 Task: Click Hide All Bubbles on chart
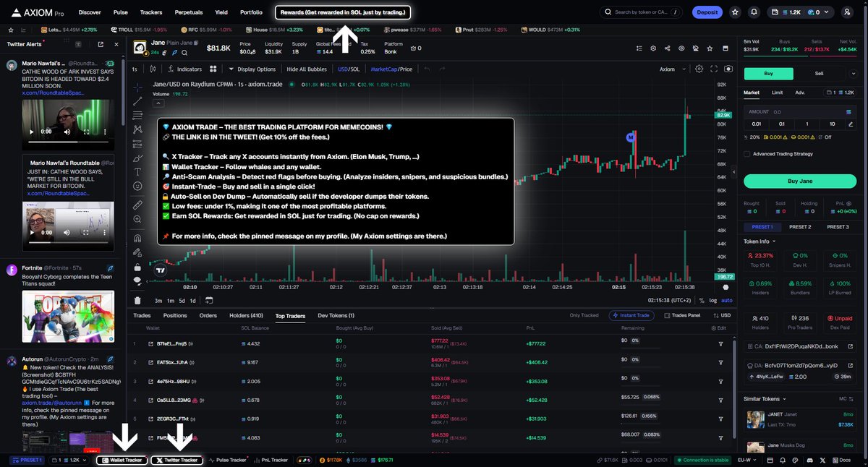pyautogui.click(x=307, y=69)
